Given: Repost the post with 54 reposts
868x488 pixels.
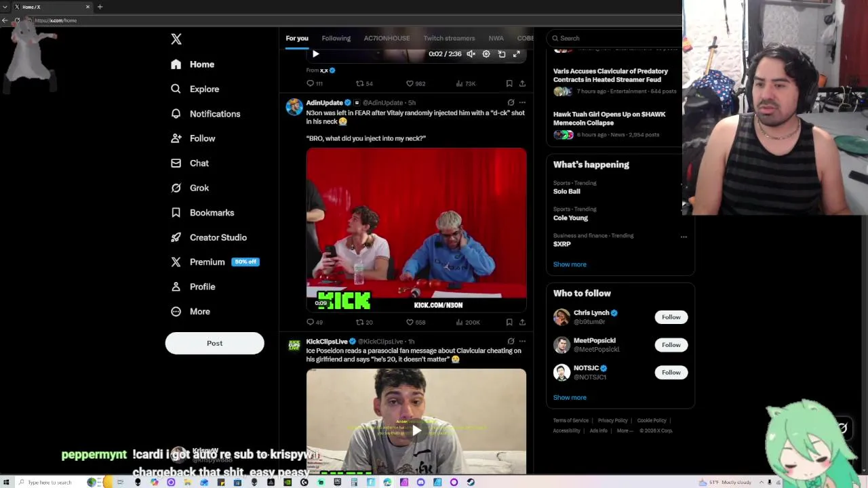Looking at the screenshot, I should click(364, 83).
